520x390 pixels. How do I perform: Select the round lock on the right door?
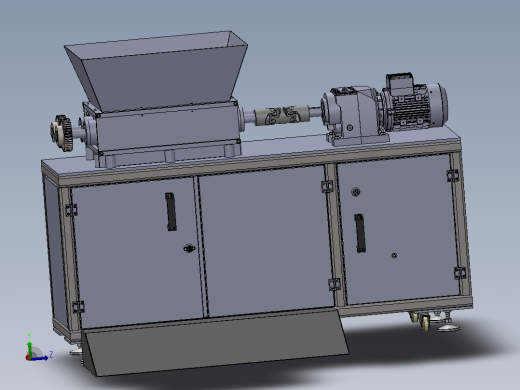tap(356, 192)
